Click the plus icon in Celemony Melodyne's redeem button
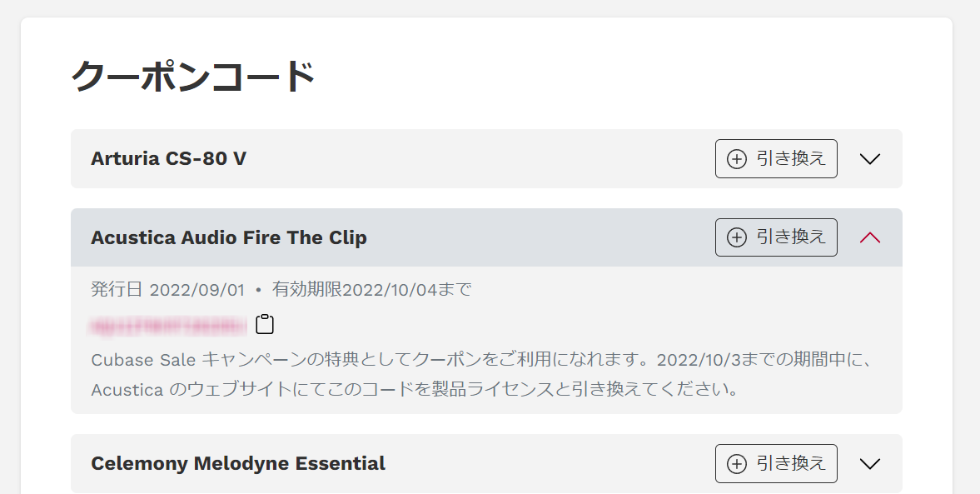Screen dimensions: 980x494 click(x=737, y=463)
